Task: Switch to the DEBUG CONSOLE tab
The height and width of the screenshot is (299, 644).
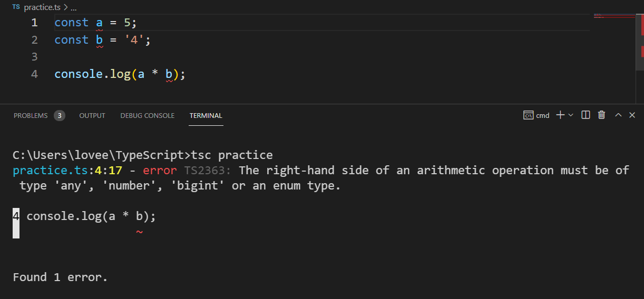Action: [148, 115]
